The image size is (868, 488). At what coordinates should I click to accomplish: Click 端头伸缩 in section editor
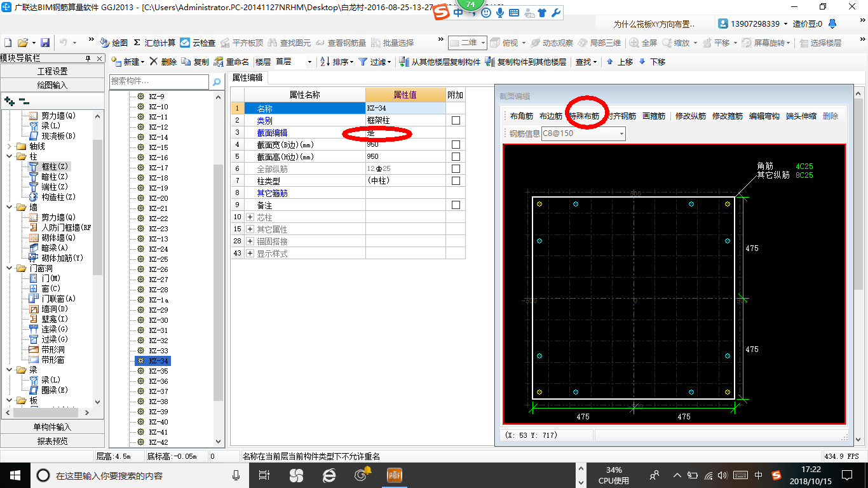click(801, 116)
